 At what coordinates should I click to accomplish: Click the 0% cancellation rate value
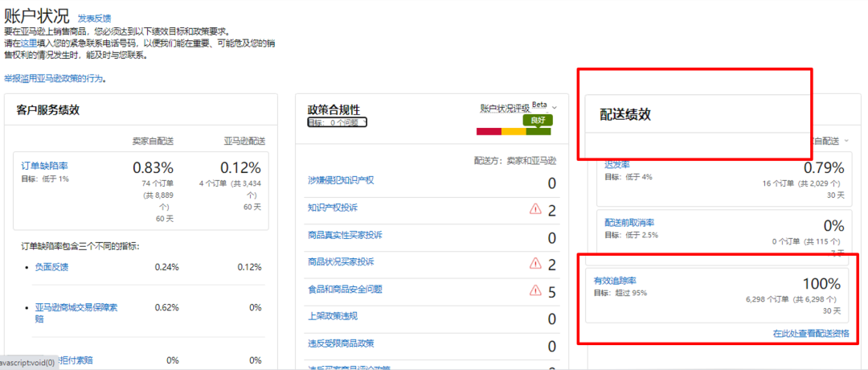pos(833,226)
